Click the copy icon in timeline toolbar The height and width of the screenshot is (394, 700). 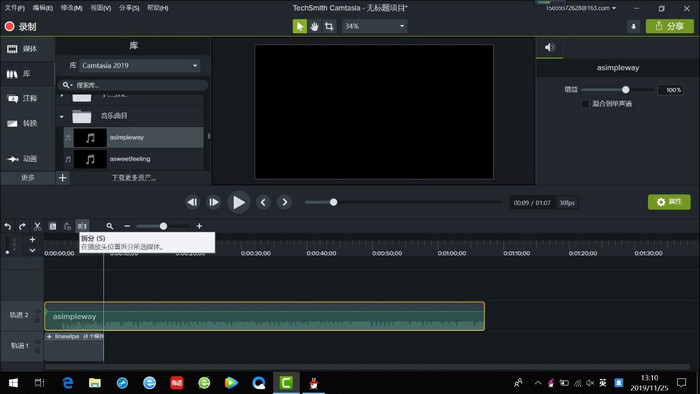point(53,226)
